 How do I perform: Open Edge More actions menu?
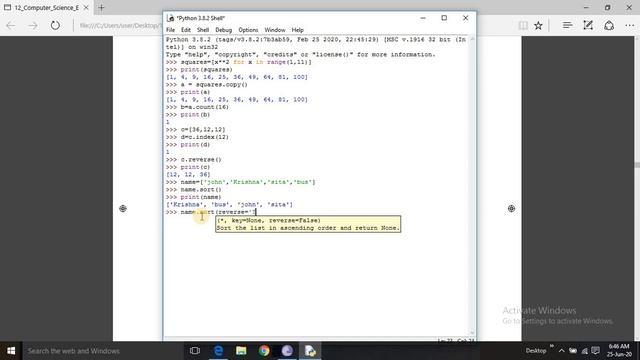click(630, 25)
